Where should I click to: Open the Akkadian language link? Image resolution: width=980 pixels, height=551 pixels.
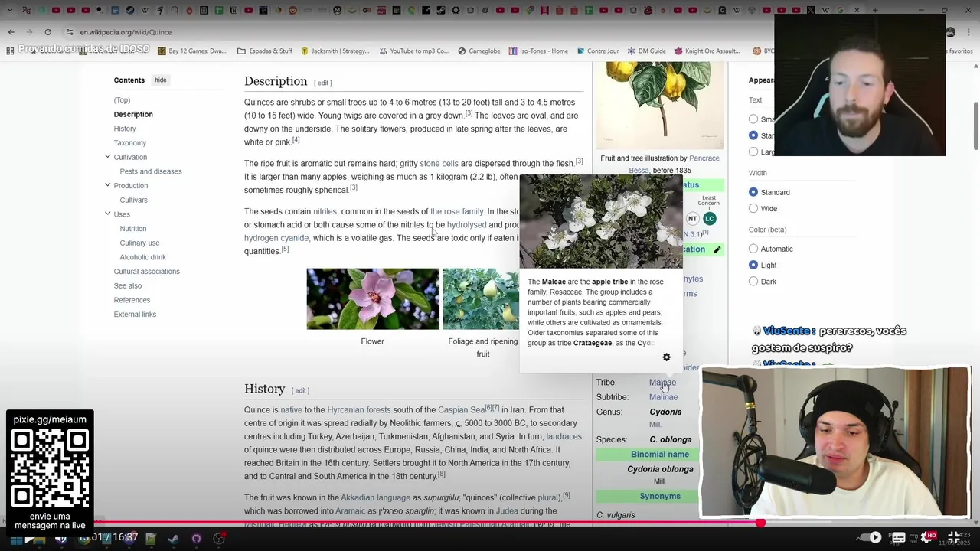375,497
